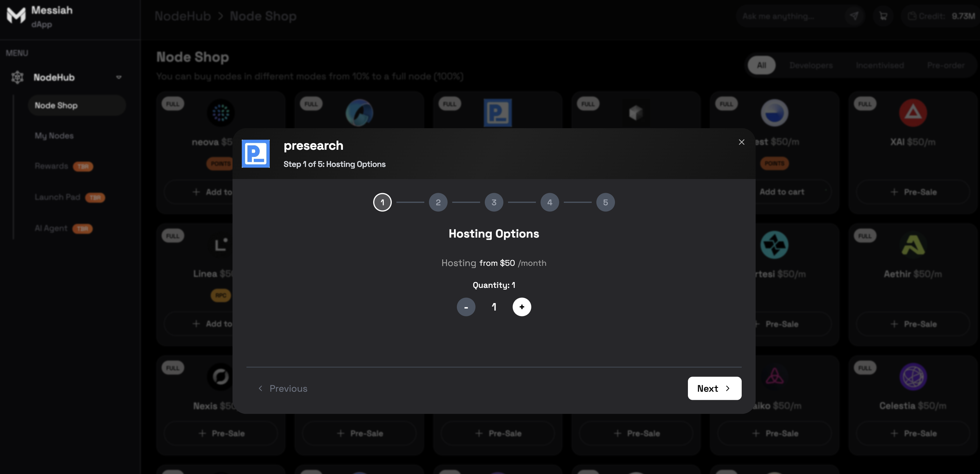Click the RPC badge on Linea card

[x=221, y=295]
